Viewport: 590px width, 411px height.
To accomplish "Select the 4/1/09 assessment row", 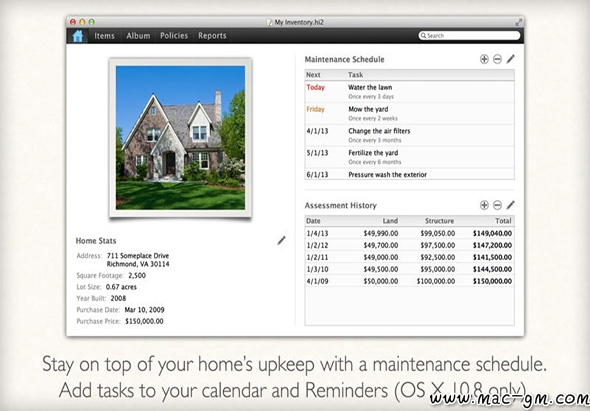I will (x=409, y=281).
